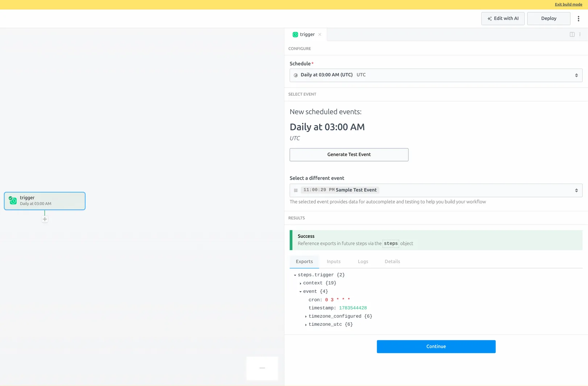588x386 pixels.
Task: Collapse the steps.trigger tree node
Action: (x=295, y=275)
